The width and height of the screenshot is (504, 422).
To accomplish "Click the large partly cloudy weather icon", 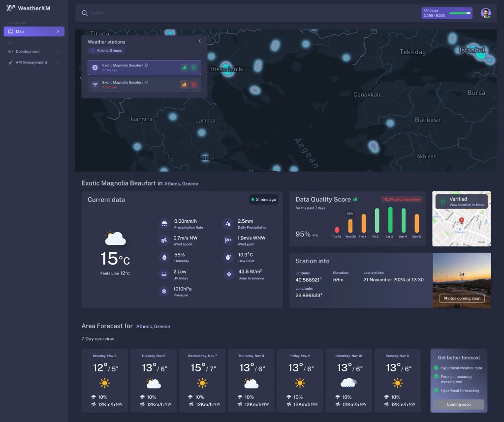I will tap(115, 238).
